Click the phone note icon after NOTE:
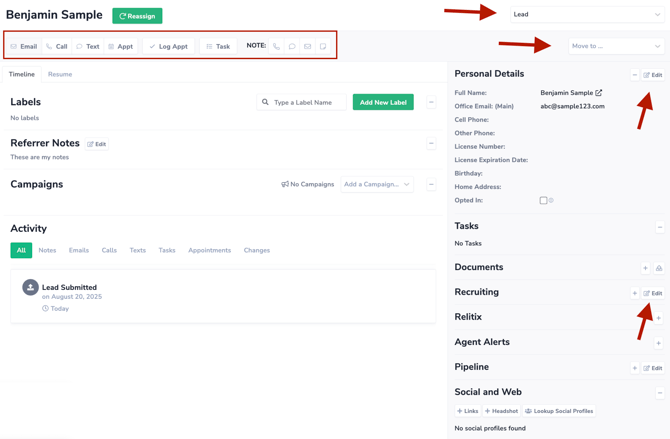The width and height of the screenshot is (670, 439). coord(277,46)
